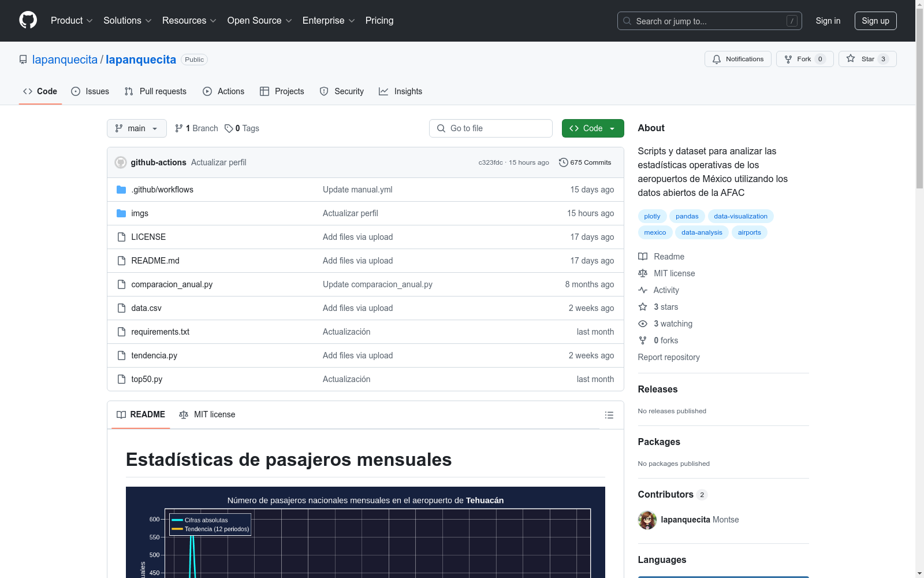924x578 pixels.
Task: Expand the Product menu
Action: click(x=72, y=21)
